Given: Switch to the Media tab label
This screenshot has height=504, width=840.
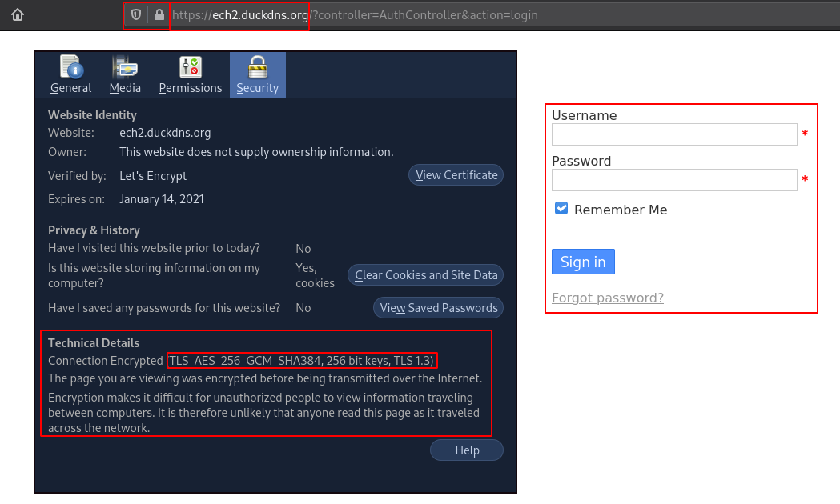Looking at the screenshot, I should tap(125, 88).
